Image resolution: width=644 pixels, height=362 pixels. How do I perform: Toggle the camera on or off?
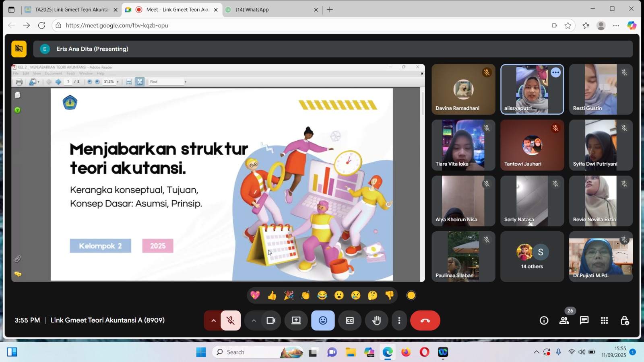coord(271,321)
